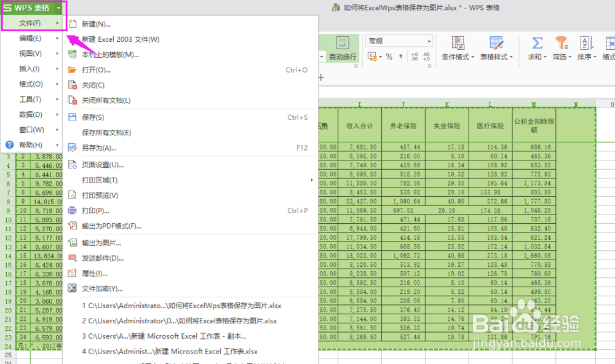
Task: Expand the 条件格式 dropdown arrow
Action: tap(472, 57)
